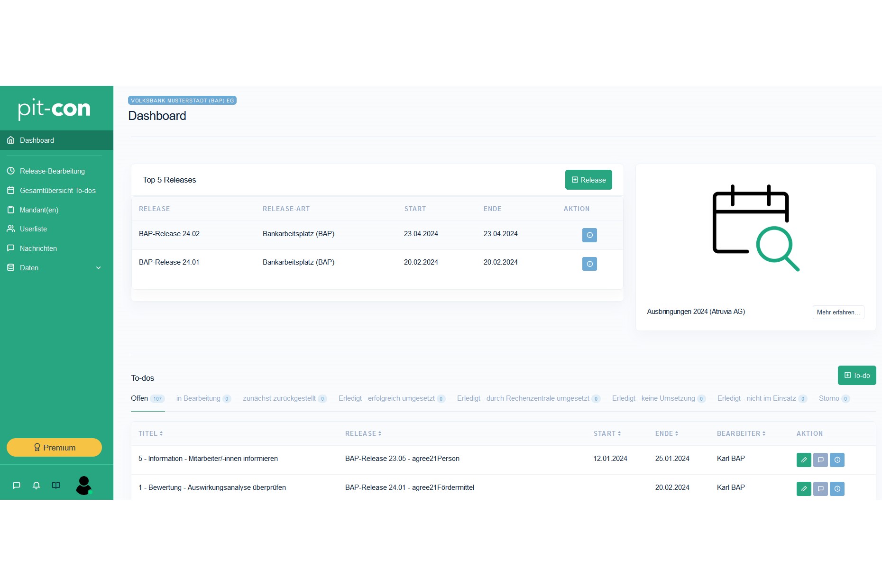
Task: Click the calendar search illustration
Action: click(x=756, y=228)
